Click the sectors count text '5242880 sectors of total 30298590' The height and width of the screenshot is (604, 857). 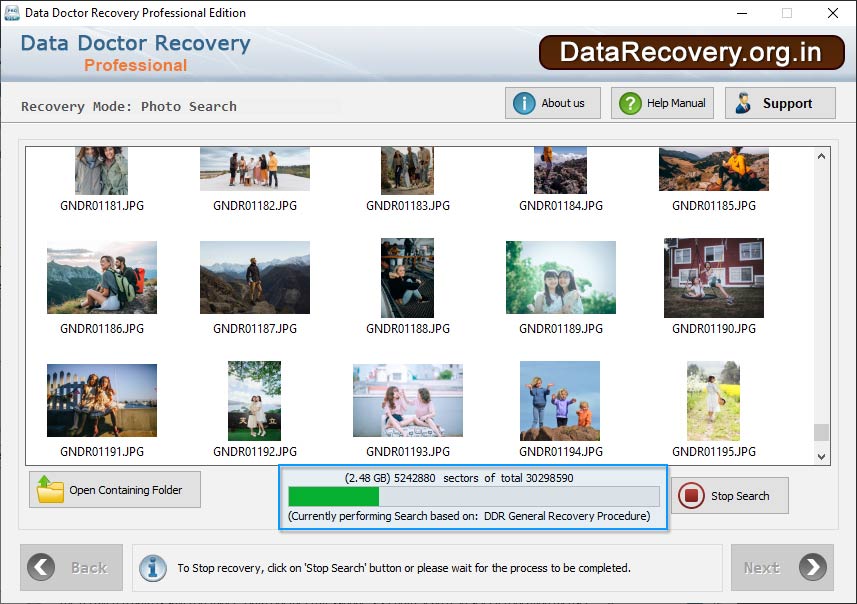[x=484, y=478]
